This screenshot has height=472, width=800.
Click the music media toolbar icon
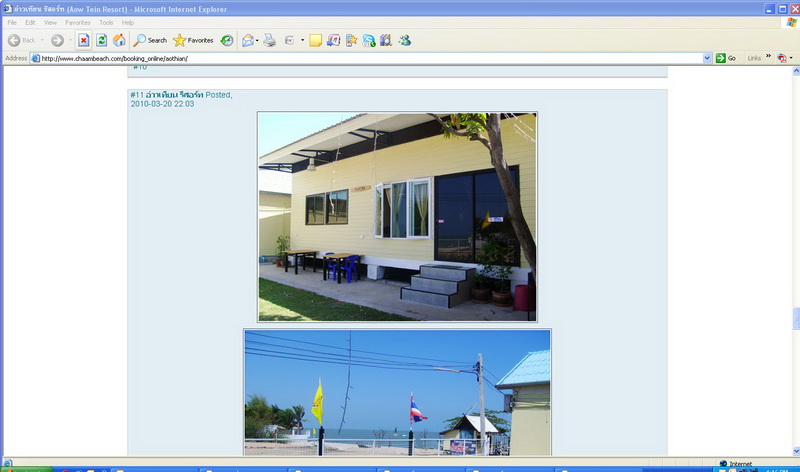333,40
